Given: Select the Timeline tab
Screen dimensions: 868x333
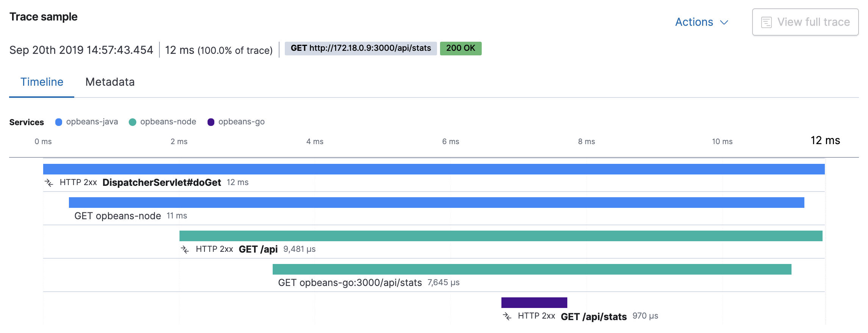Looking at the screenshot, I should point(42,82).
